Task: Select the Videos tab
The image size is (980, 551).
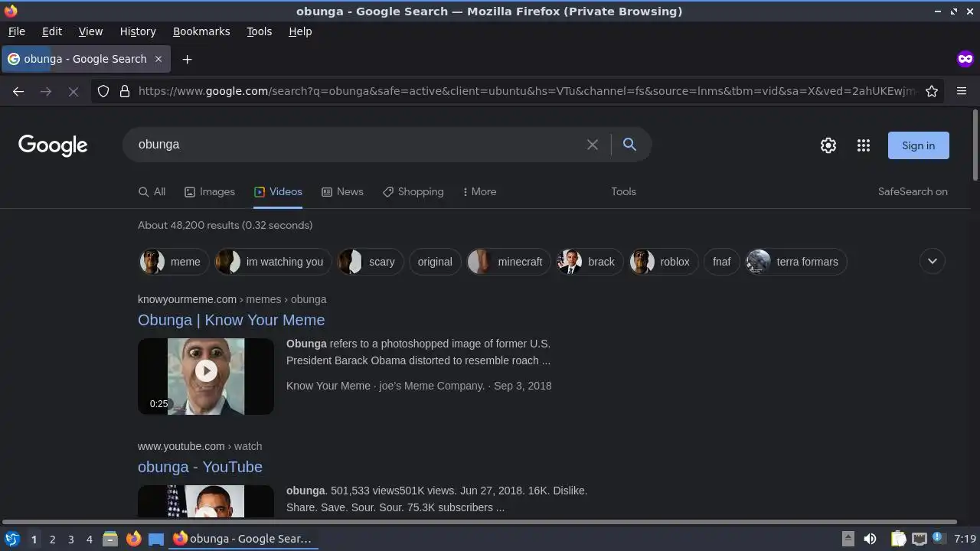Action: (x=278, y=191)
